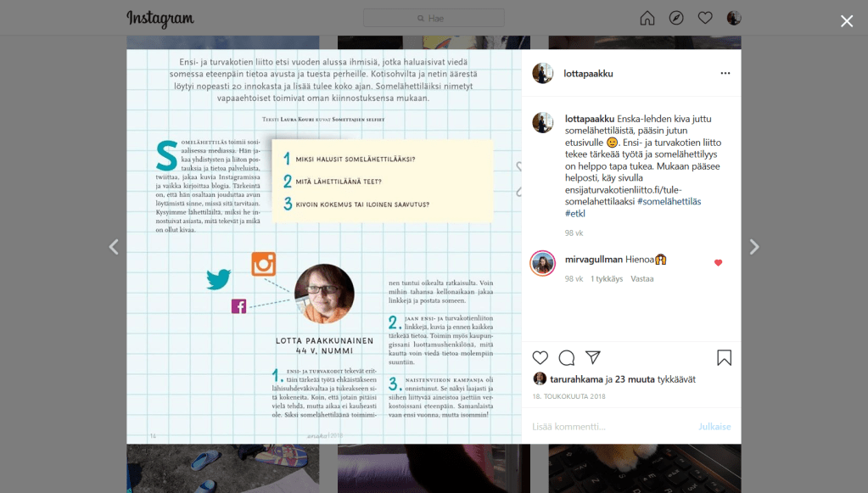Share post with paper plane icon
Image resolution: width=868 pixels, height=493 pixels.
pos(593,357)
